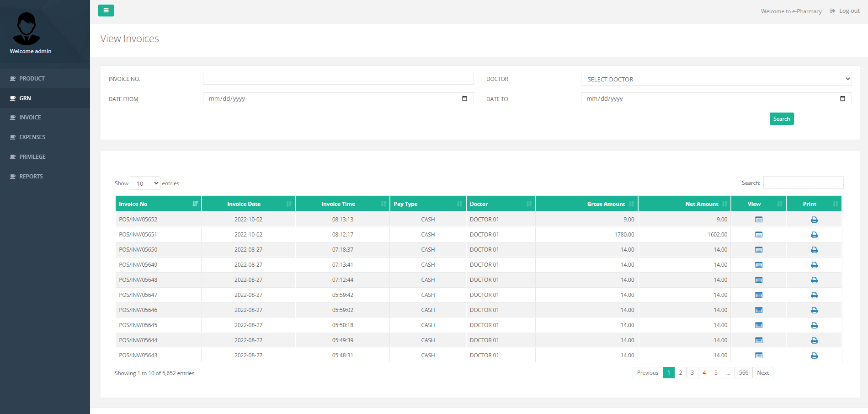Click the PRIVILEGE sidebar icon
This screenshot has width=868, height=414.
(x=12, y=156)
